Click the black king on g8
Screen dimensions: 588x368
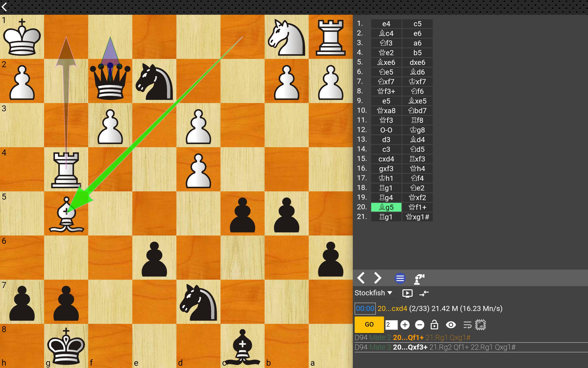(x=66, y=346)
